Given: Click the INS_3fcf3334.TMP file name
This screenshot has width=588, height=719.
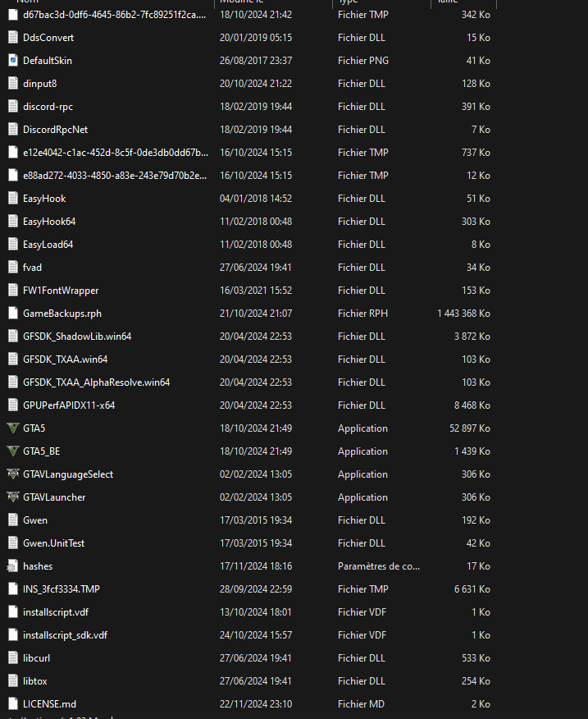Looking at the screenshot, I should pyautogui.click(x=62, y=589).
